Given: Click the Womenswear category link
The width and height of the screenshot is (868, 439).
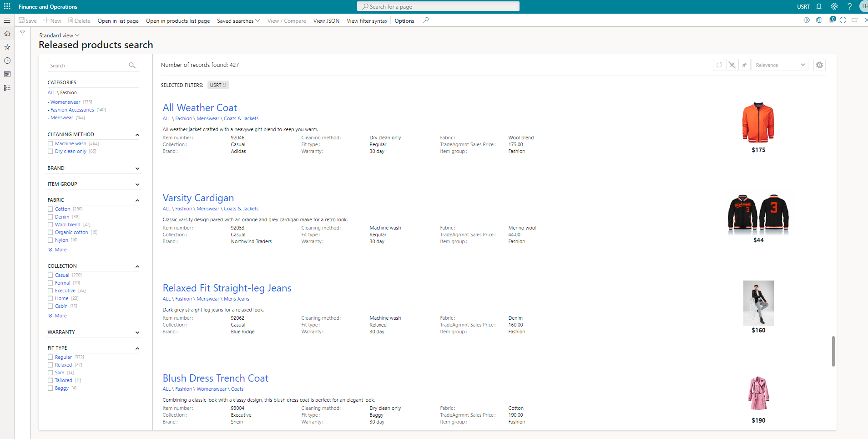Looking at the screenshot, I should click(x=65, y=102).
